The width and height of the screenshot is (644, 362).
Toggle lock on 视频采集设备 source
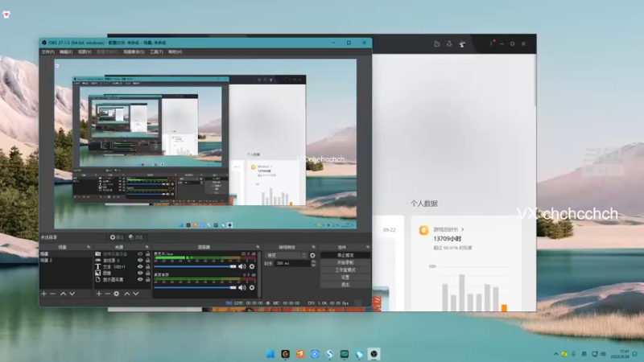148,254
